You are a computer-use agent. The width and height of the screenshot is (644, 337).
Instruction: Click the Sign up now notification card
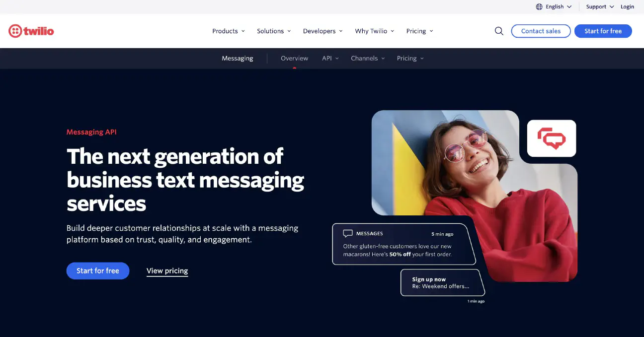[x=443, y=283]
